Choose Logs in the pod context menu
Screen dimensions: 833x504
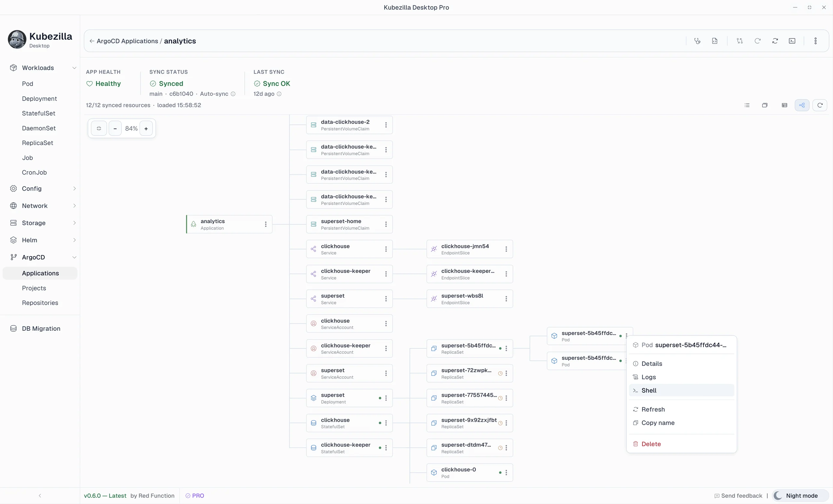681,377
